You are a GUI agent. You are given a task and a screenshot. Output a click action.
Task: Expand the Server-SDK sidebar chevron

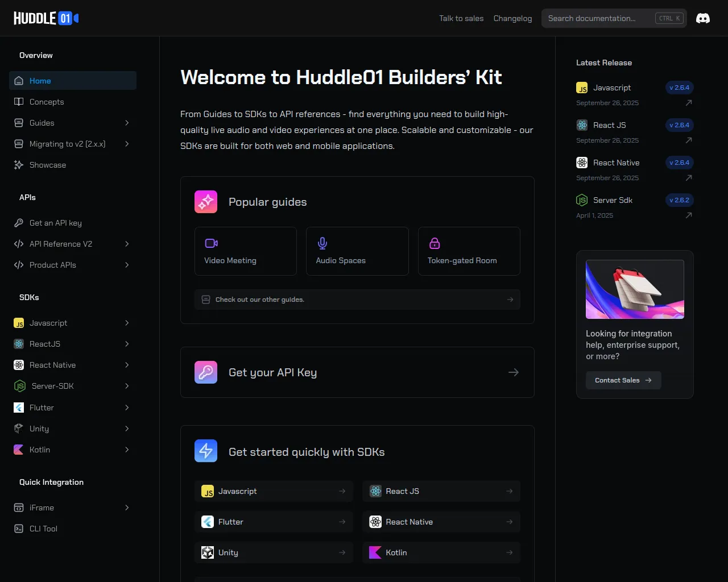tap(127, 386)
